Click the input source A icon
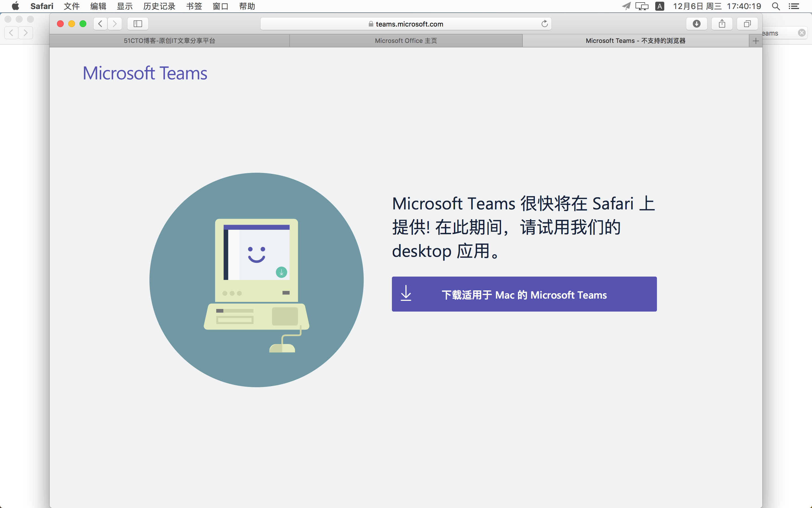The image size is (812, 508). click(660, 6)
